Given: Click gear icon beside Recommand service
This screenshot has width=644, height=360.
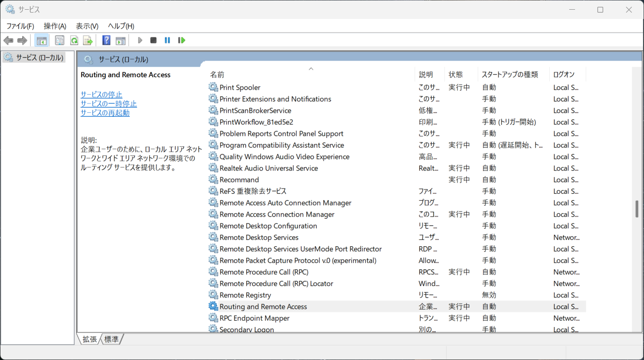Looking at the screenshot, I should click(x=213, y=180).
